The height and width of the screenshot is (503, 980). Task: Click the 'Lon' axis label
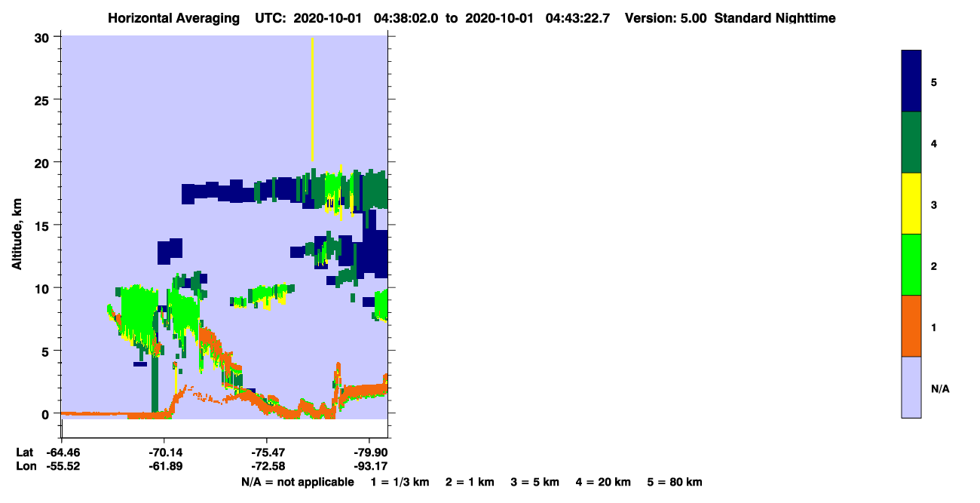(25, 466)
